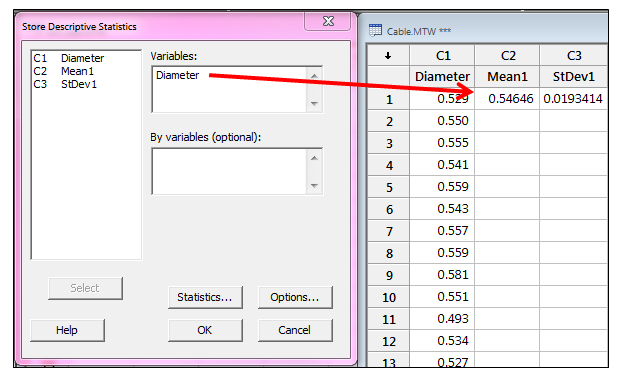Image resolution: width=620 pixels, height=379 pixels.
Task: Select worksheet row header 12
Action: click(389, 341)
